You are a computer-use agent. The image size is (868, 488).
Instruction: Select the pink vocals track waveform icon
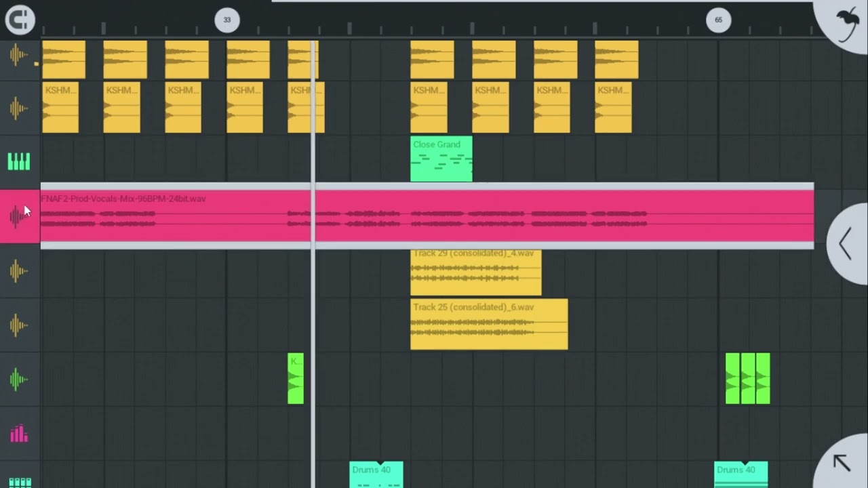(x=19, y=216)
